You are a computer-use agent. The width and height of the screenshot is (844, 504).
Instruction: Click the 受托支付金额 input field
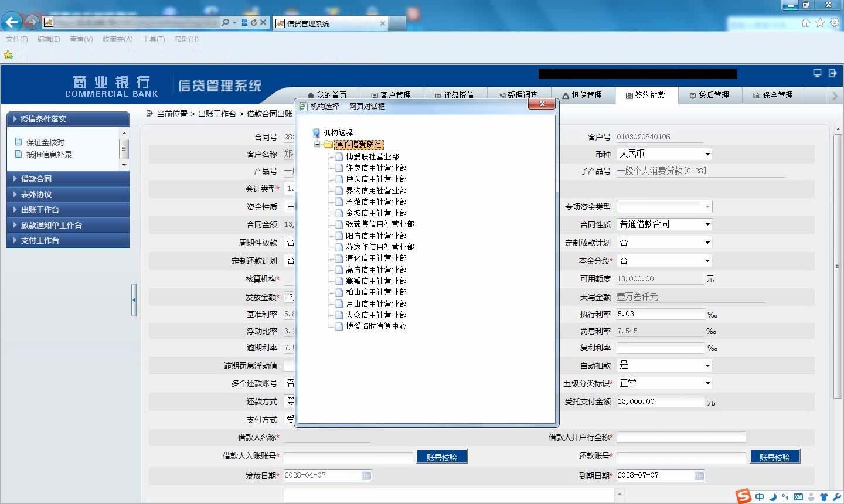tap(661, 401)
